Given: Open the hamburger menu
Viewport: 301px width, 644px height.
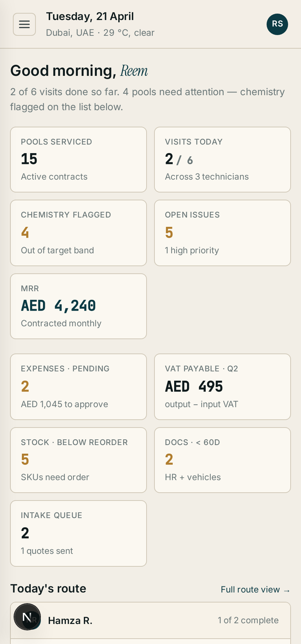Looking at the screenshot, I should [24, 24].
